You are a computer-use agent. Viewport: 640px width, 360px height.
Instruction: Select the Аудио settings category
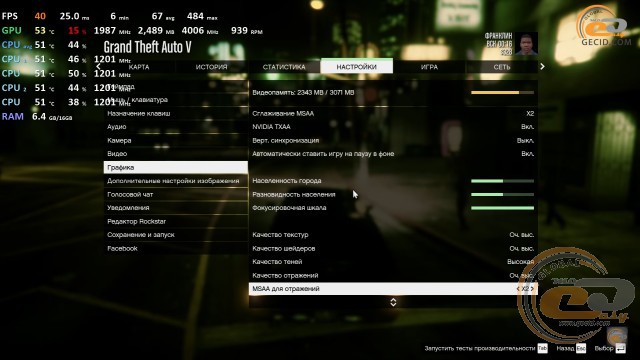pos(176,127)
